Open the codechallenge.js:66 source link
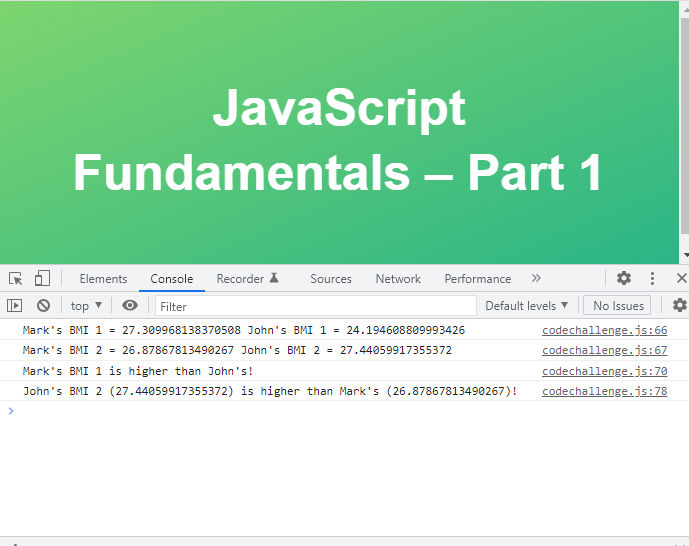 click(605, 330)
